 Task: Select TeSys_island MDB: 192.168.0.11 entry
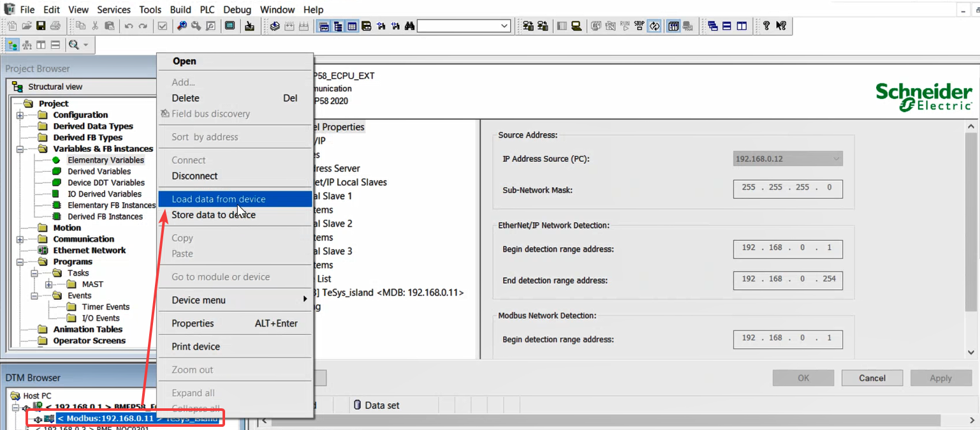tap(389, 293)
